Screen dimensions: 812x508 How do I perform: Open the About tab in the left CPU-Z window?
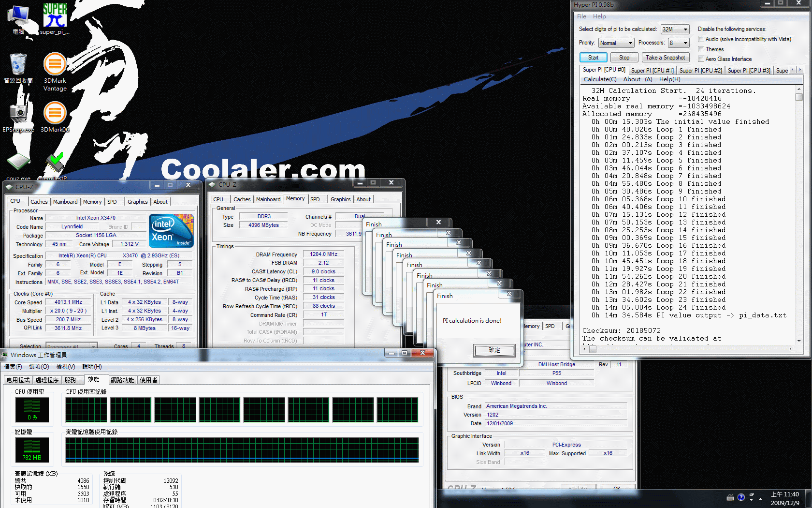pyautogui.click(x=160, y=202)
